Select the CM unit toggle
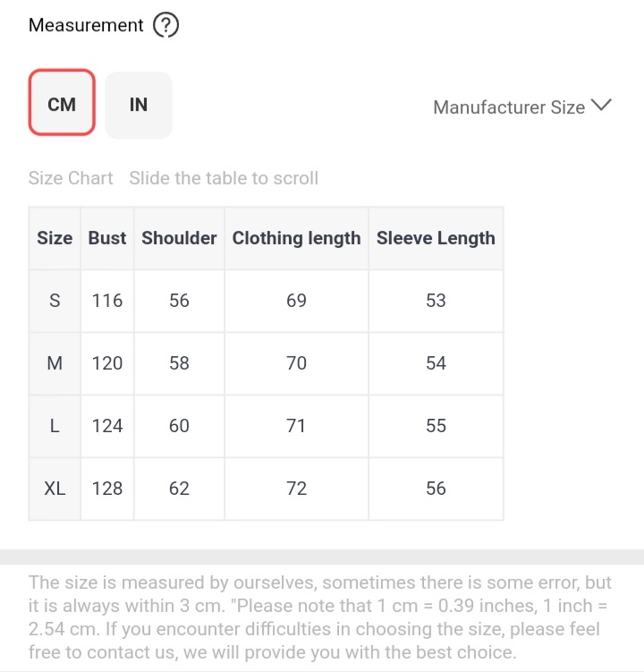Image resolution: width=644 pixels, height=672 pixels. click(62, 102)
